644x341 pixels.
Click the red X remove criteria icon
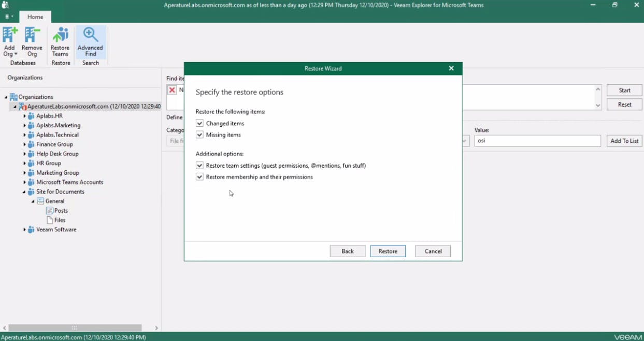point(172,90)
